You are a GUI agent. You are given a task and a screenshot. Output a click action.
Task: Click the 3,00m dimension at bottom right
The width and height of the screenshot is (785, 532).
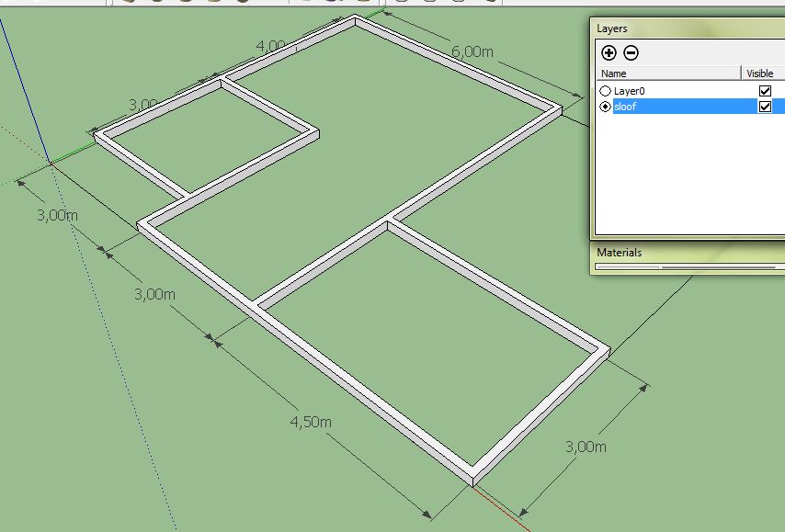point(583,446)
